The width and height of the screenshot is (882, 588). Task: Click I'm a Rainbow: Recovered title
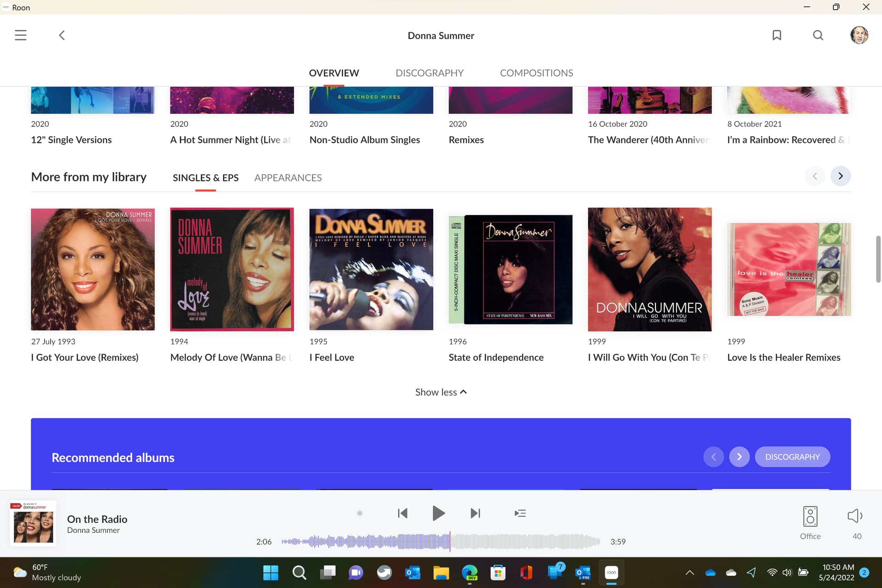788,140
